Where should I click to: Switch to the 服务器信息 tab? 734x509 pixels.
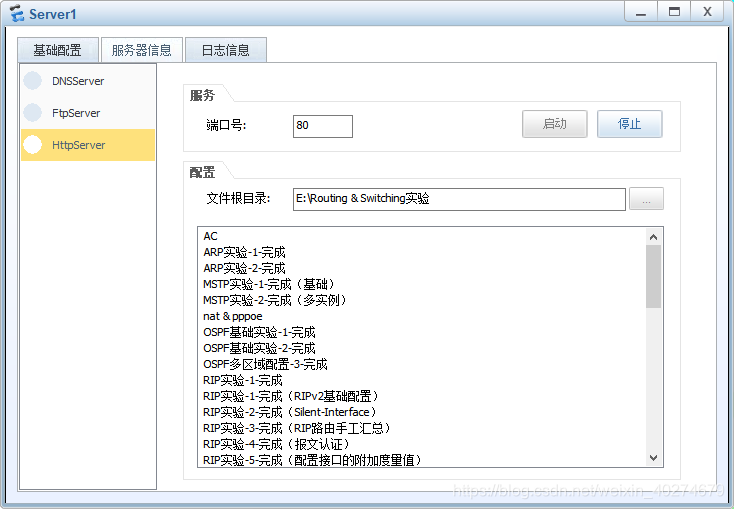click(x=141, y=50)
